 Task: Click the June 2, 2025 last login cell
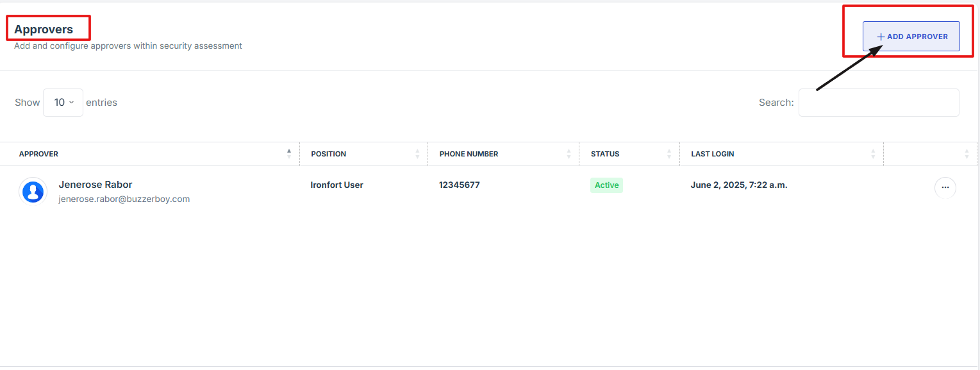tap(738, 185)
